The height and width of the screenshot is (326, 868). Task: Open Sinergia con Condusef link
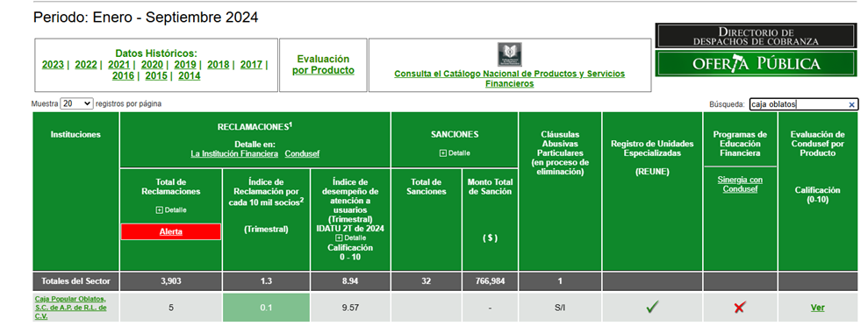tap(740, 185)
